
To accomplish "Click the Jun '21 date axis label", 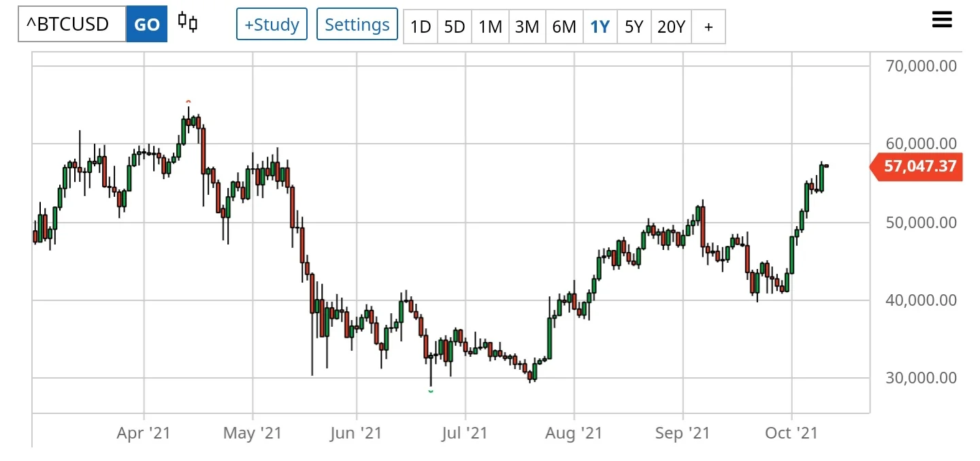I will 356,433.
